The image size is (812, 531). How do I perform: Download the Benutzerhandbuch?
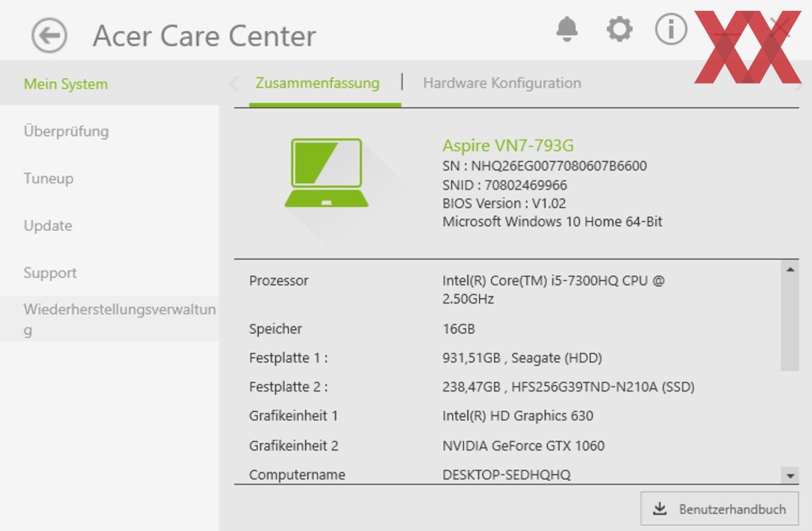pyautogui.click(x=719, y=509)
